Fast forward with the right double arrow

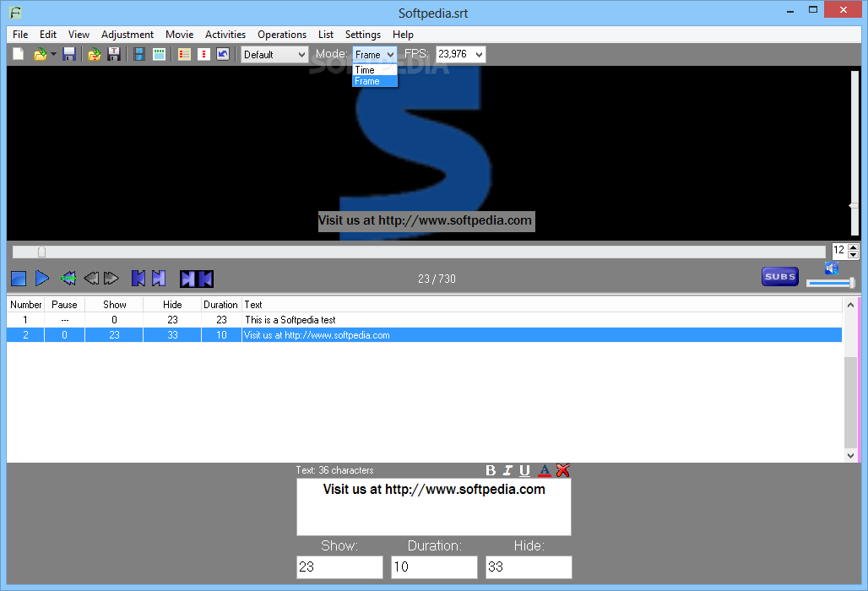tap(111, 279)
